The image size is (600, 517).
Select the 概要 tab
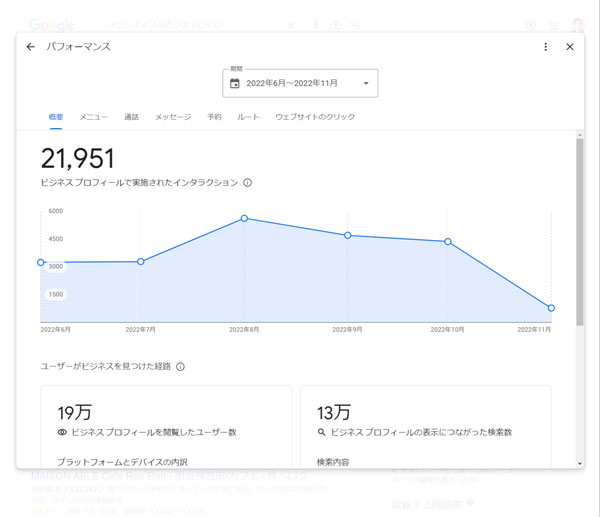[56, 117]
